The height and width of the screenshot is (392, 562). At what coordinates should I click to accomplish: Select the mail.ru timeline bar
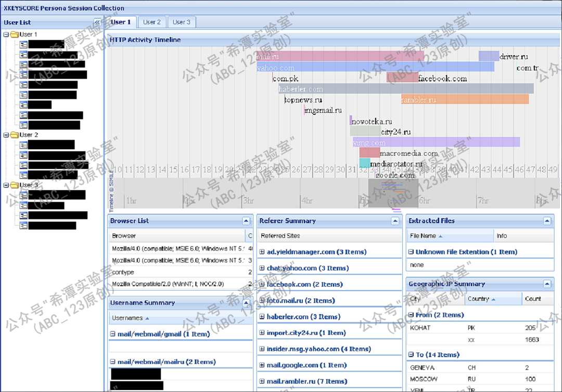[x=340, y=56]
